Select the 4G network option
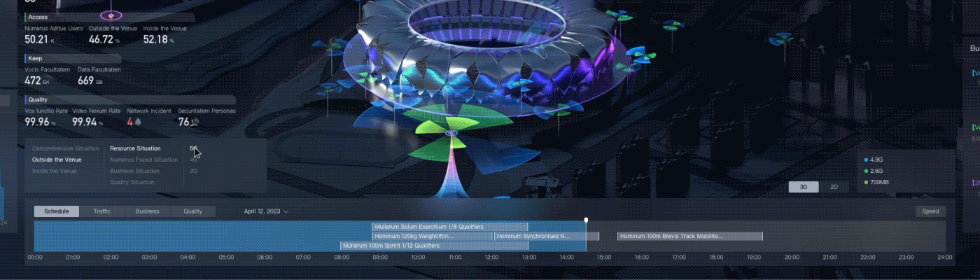Image resolution: width=980 pixels, height=280 pixels. click(x=193, y=160)
